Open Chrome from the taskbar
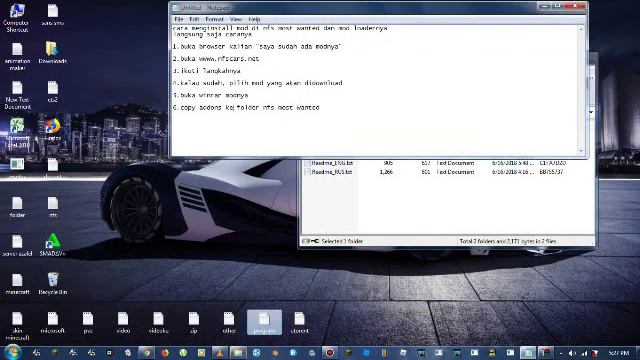 [147, 353]
